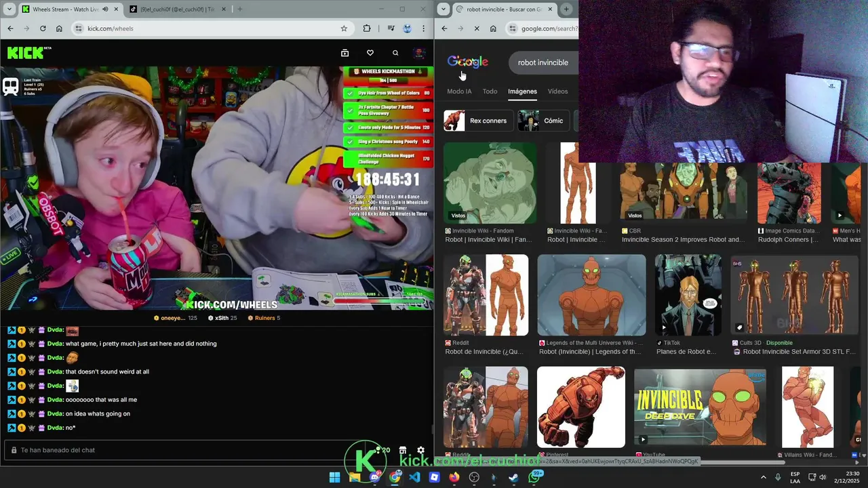The height and width of the screenshot is (488, 868).
Task: Go back in the Google browser window
Action: (x=444, y=28)
